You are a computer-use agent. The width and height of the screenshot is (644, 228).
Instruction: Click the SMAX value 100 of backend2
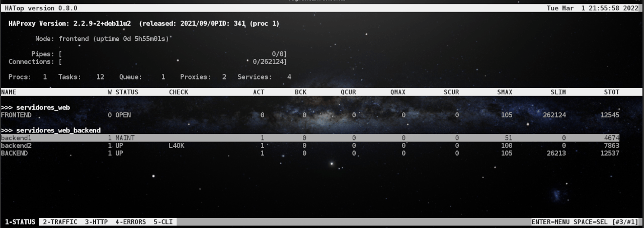pyautogui.click(x=507, y=145)
